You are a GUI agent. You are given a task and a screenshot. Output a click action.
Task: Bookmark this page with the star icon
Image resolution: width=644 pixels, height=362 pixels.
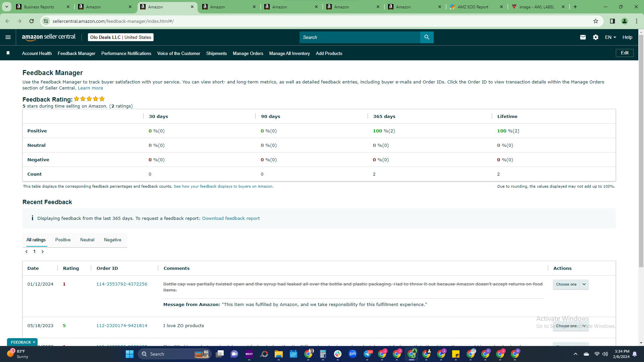[x=596, y=21]
